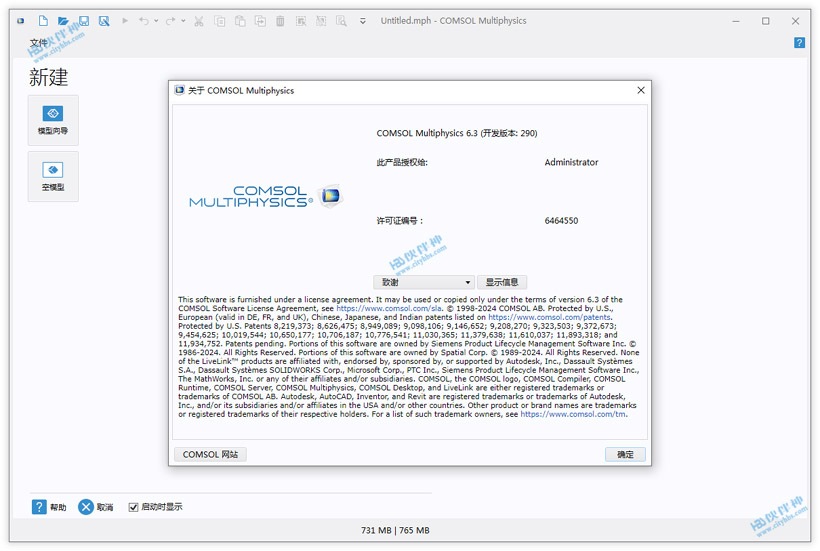The image size is (820, 551).
Task: Click the 帮助 help button
Action: pos(49,507)
